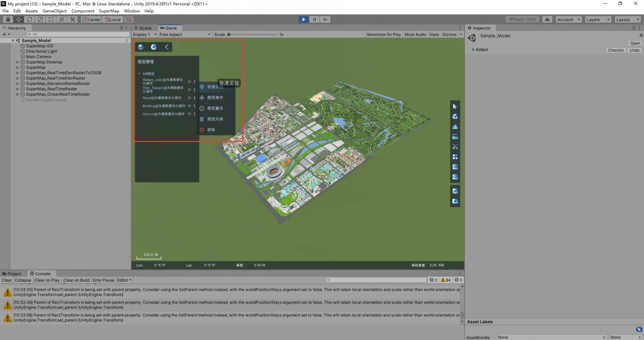Collapse the Sample_Model scene in Hierarchy

coord(13,41)
